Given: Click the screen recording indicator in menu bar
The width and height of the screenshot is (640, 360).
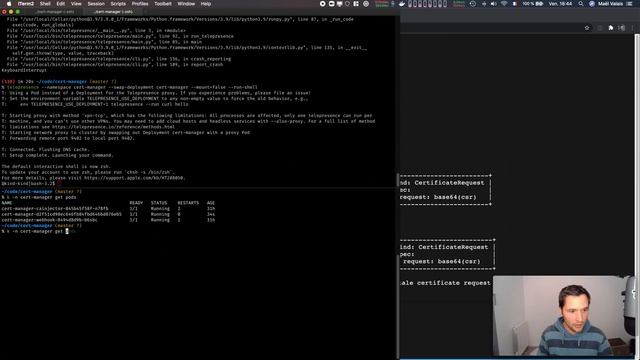Looking at the screenshot, I should [x=322, y=4].
